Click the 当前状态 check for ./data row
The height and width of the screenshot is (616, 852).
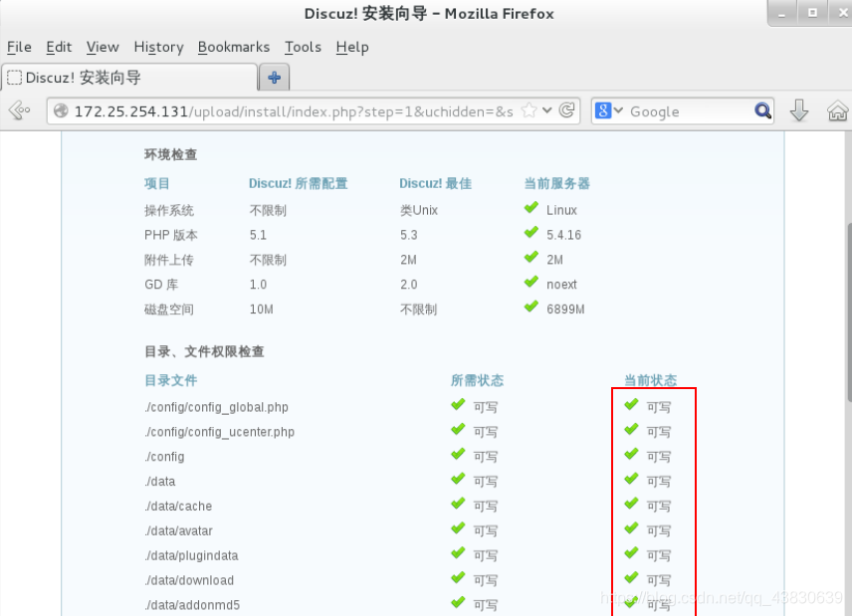pos(631,479)
